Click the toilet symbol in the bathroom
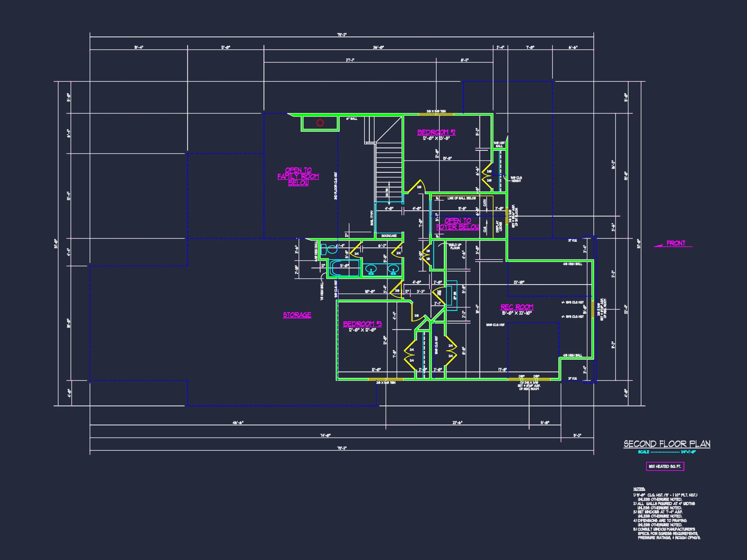 point(329,249)
